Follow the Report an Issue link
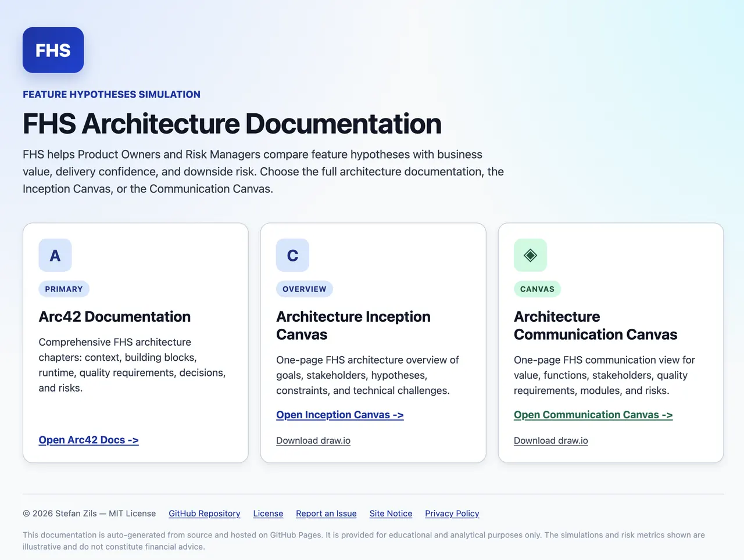Viewport: 744px width, 560px height. point(326,514)
